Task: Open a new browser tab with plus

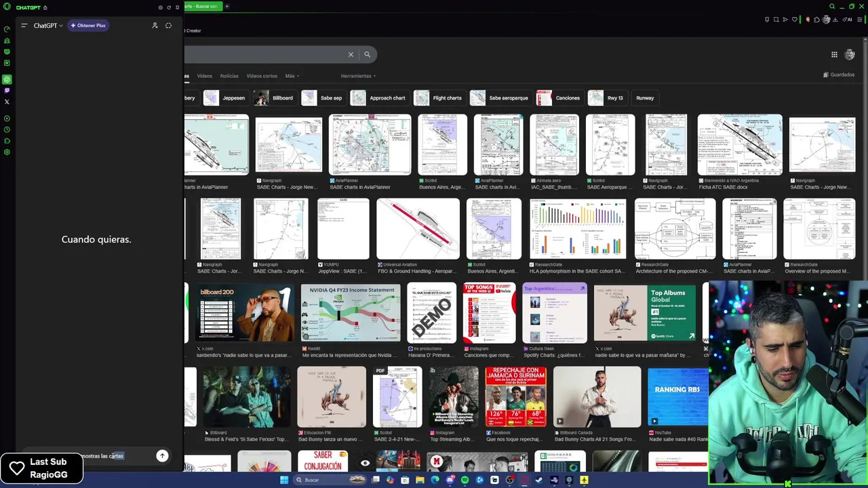Action: pyautogui.click(x=227, y=6)
